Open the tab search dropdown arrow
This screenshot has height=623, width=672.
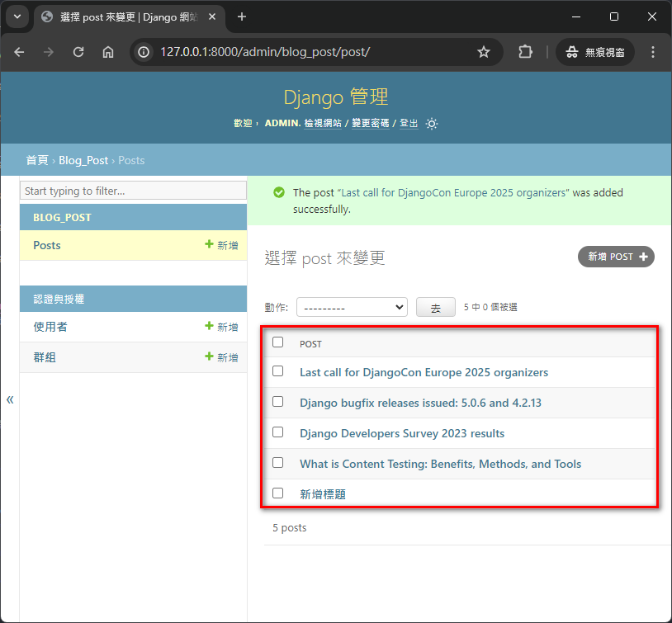17,17
